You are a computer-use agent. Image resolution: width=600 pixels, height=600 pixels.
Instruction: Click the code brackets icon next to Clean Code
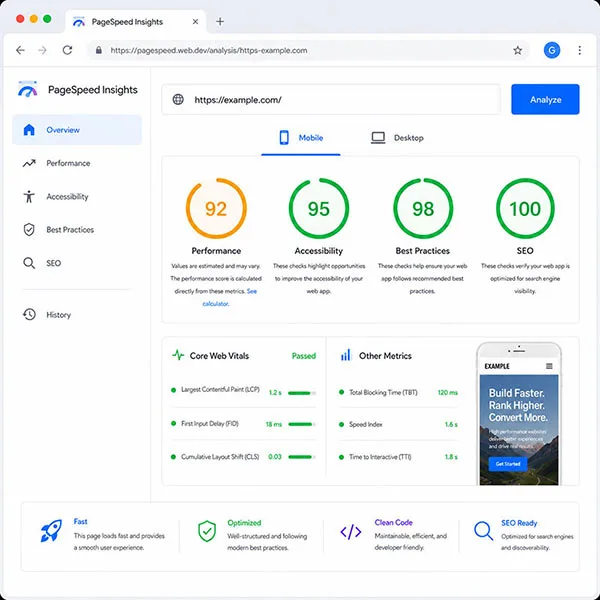pyautogui.click(x=351, y=532)
